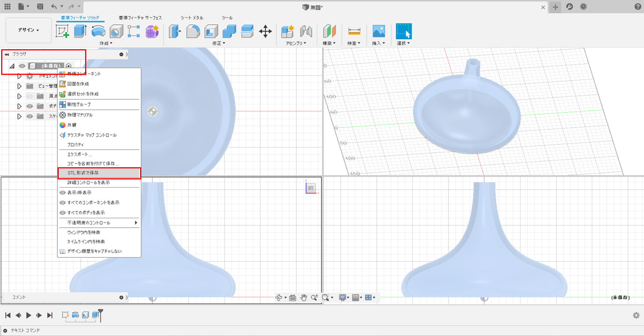644x336 pixels.
Task: Select the Extrude tool in toolbar
Action: [80, 31]
